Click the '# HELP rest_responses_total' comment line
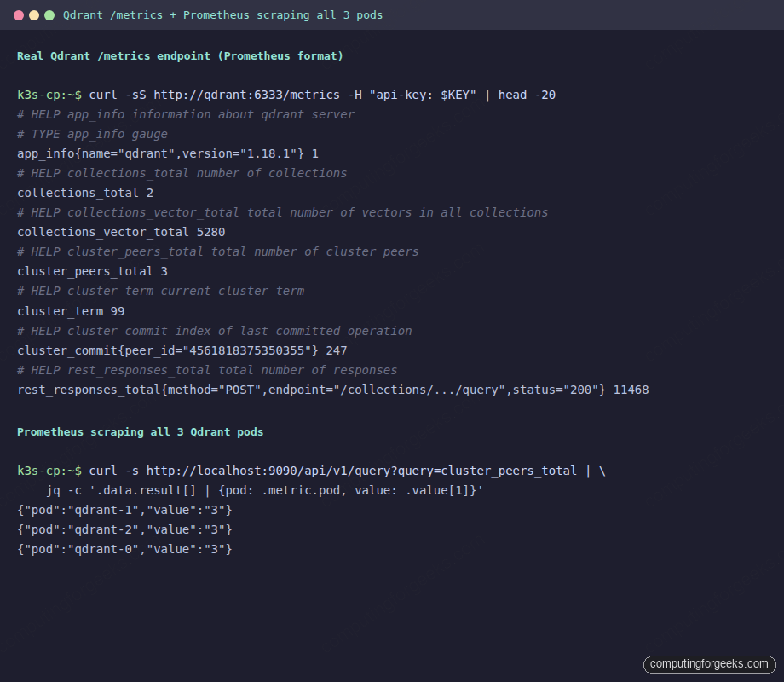This screenshot has width=784, height=682. [x=207, y=370]
